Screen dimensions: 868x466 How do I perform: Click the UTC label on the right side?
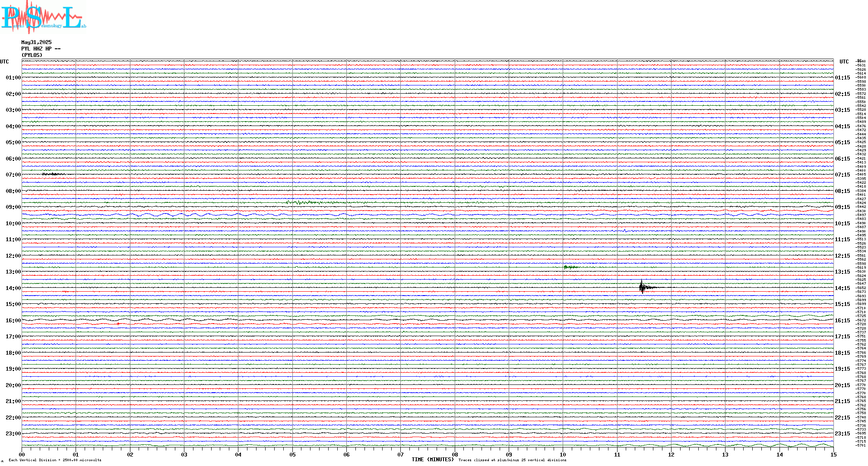point(844,62)
